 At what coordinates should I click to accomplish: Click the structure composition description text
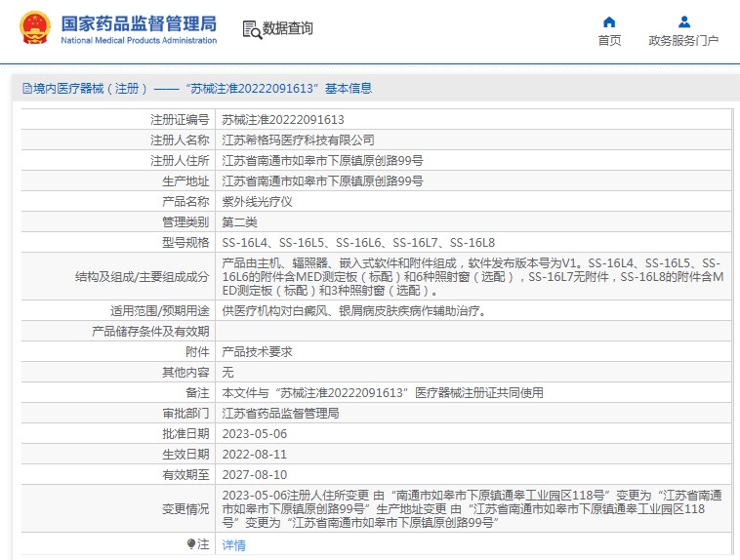tap(473, 277)
